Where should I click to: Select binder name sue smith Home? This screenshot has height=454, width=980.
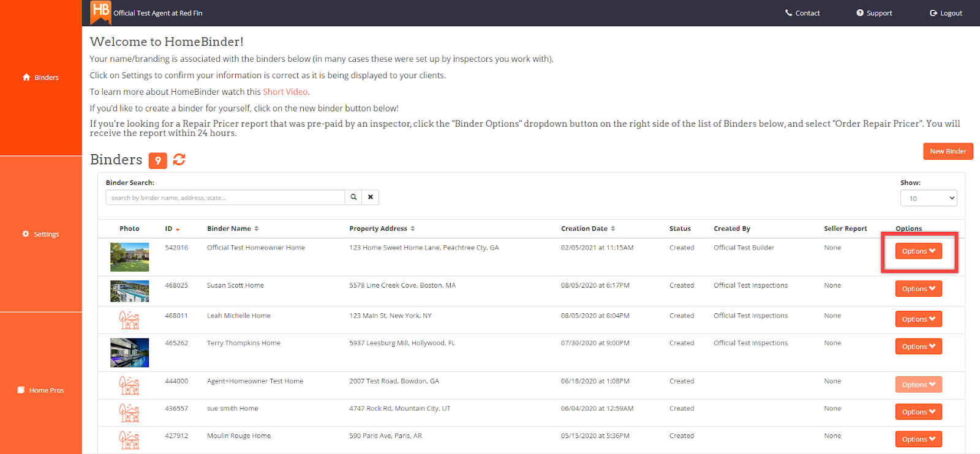pyautogui.click(x=233, y=409)
